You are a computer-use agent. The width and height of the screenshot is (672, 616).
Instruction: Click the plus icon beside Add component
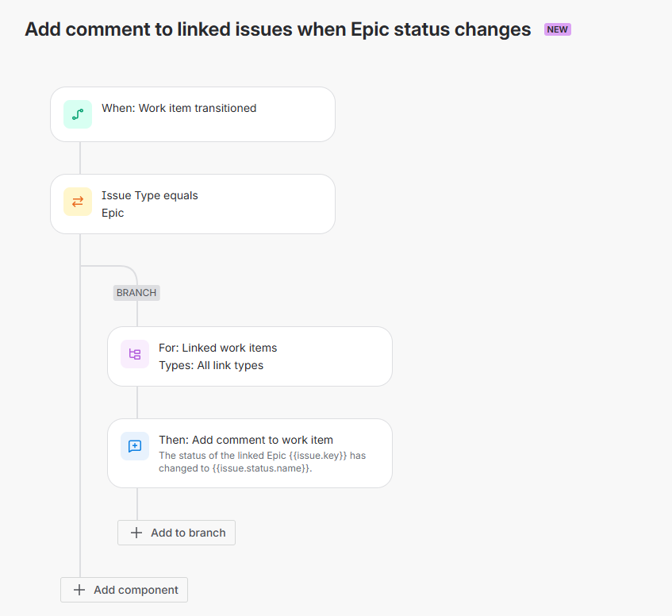[x=79, y=590]
